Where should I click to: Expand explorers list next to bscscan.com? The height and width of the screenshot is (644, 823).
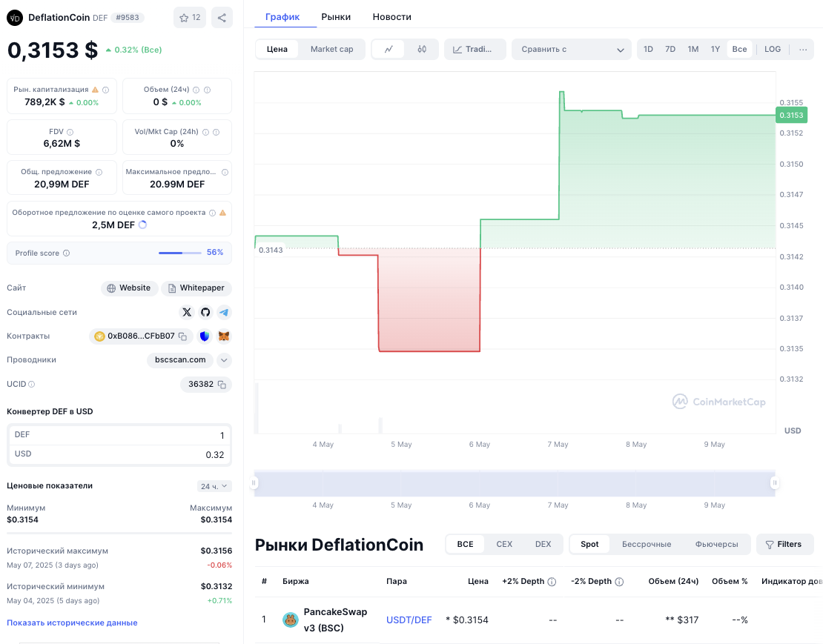pos(224,360)
